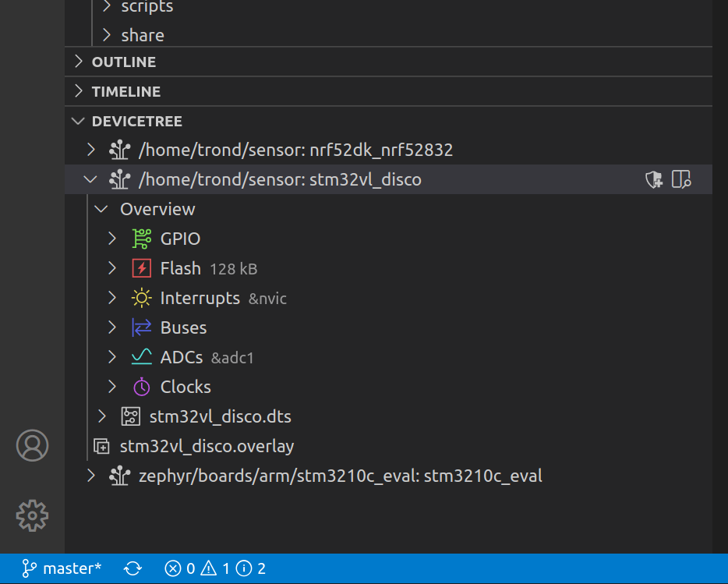Viewport: 728px width, 584px height.
Task: Select the ADCs label
Action: click(x=182, y=357)
